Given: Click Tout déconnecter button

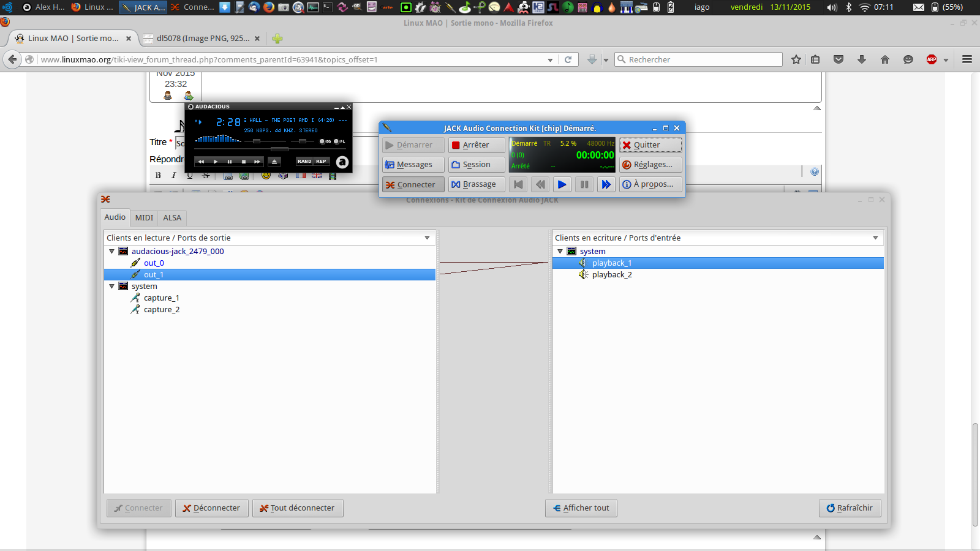Looking at the screenshot, I should pos(298,508).
